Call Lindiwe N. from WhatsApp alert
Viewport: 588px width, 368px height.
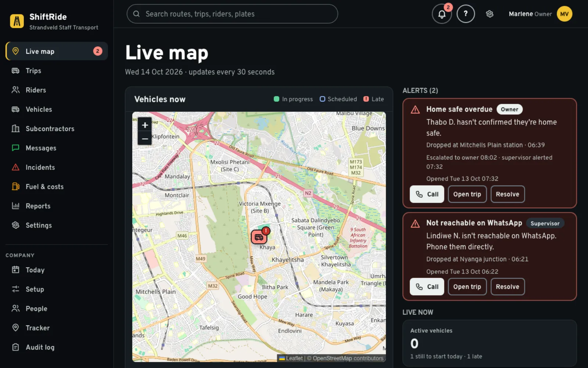click(427, 287)
